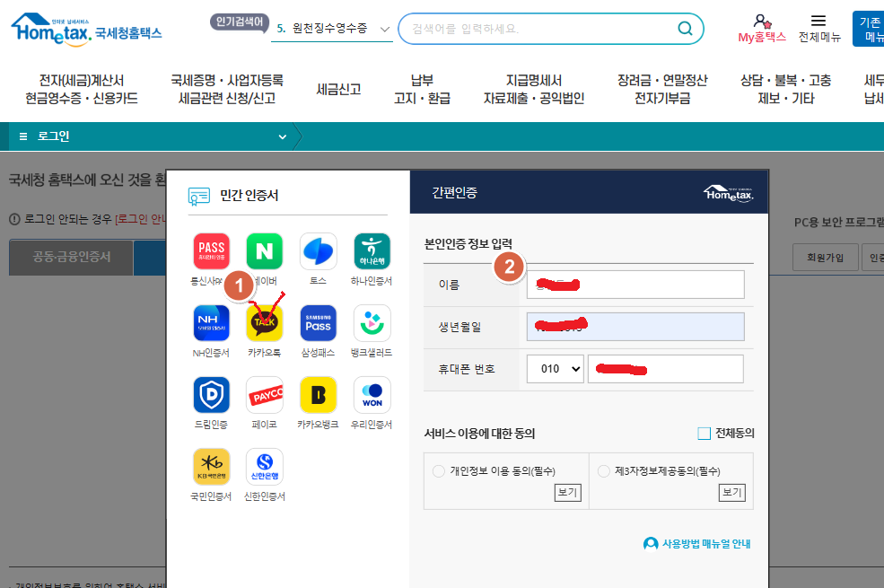The width and height of the screenshot is (884, 588).
Task: Open the My홈택스 profile icon
Action: click(762, 22)
